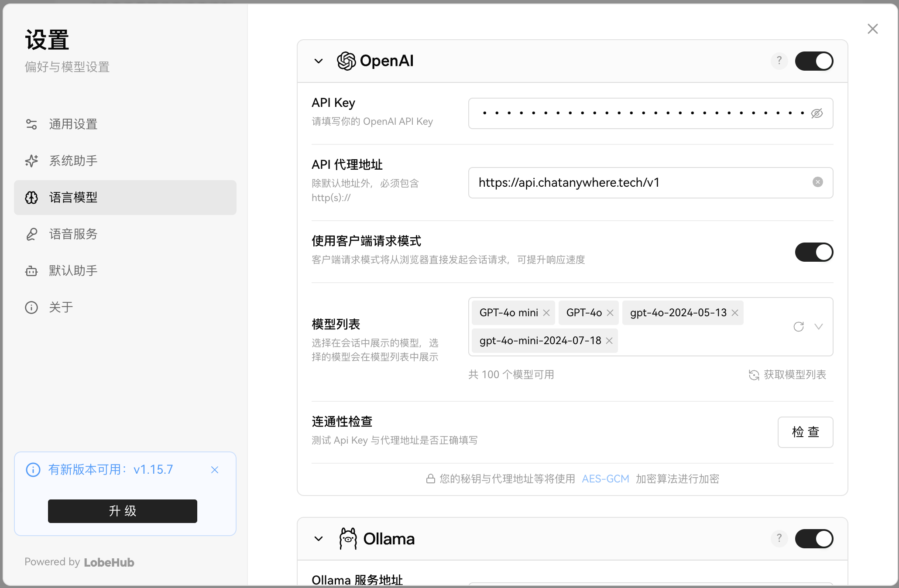Focus the API Key input field
The width and height of the screenshot is (899, 588).
click(651, 113)
